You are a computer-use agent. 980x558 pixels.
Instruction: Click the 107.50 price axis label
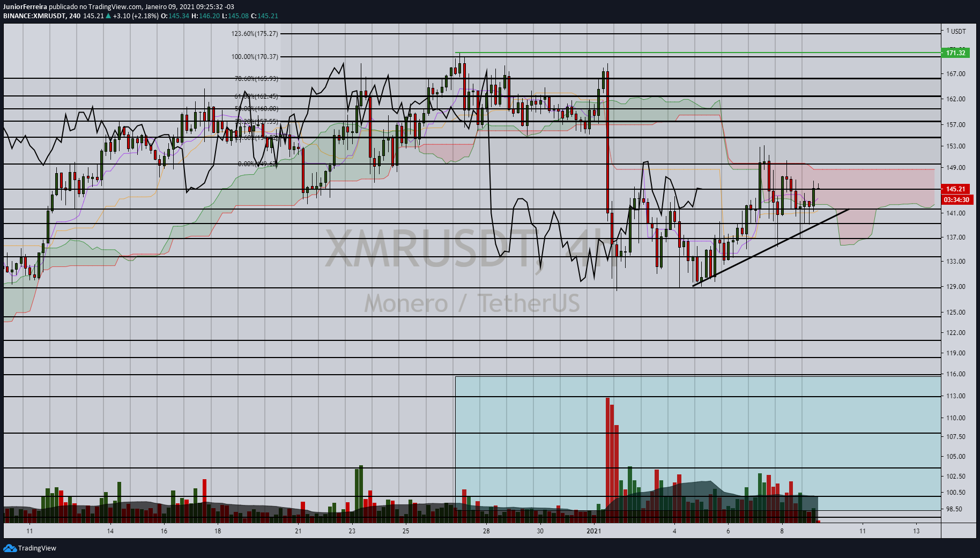pos(956,437)
